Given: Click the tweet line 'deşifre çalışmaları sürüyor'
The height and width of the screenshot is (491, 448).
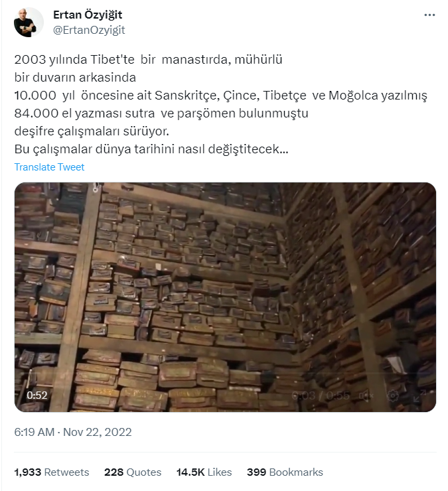Looking at the screenshot, I should click(92, 131).
